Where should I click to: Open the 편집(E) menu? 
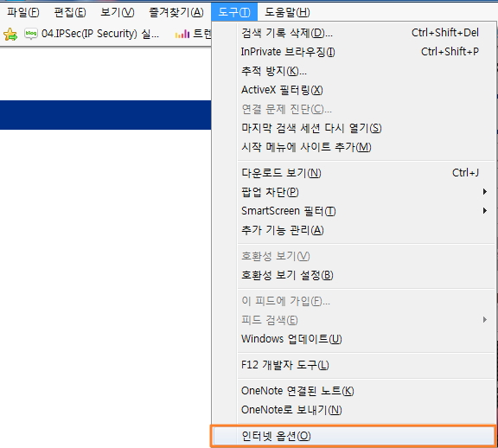70,12
